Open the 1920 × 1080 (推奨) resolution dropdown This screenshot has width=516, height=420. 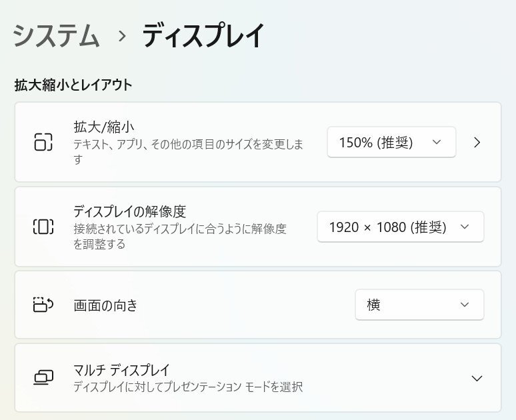[400, 227]
